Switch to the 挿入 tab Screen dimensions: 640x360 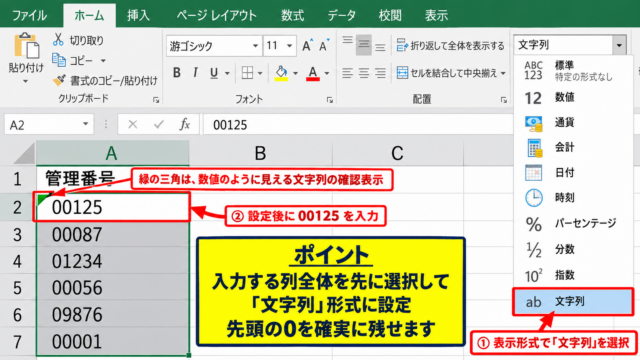coord(138,16)
